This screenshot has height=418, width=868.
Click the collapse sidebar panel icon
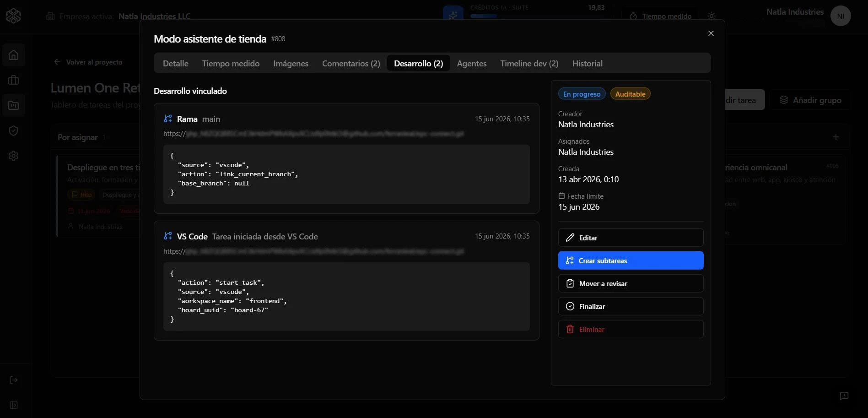pyautogui.click(x=14, y=405)
